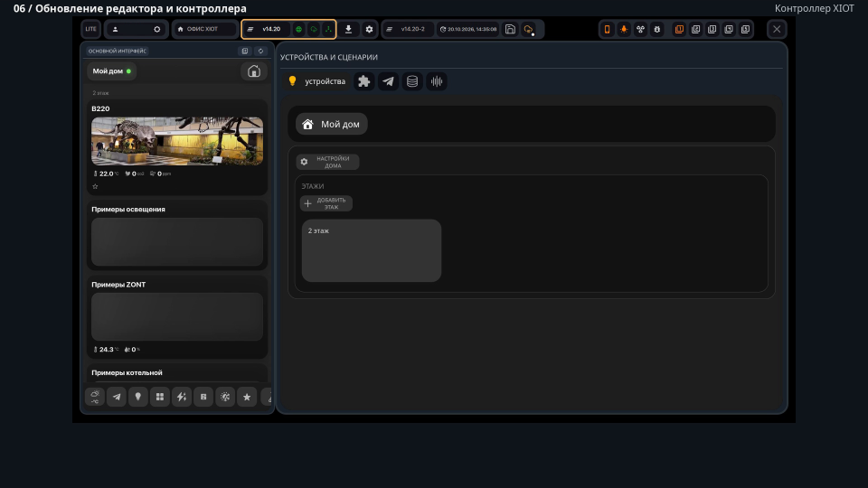Click the 24.3 temperature value under Примеры ZONT

coord(106,350)
